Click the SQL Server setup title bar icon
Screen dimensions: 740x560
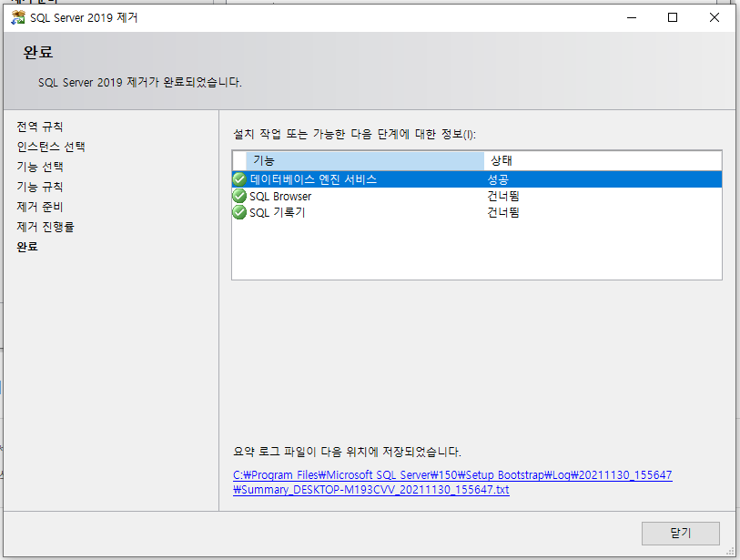tap(18, 17)
